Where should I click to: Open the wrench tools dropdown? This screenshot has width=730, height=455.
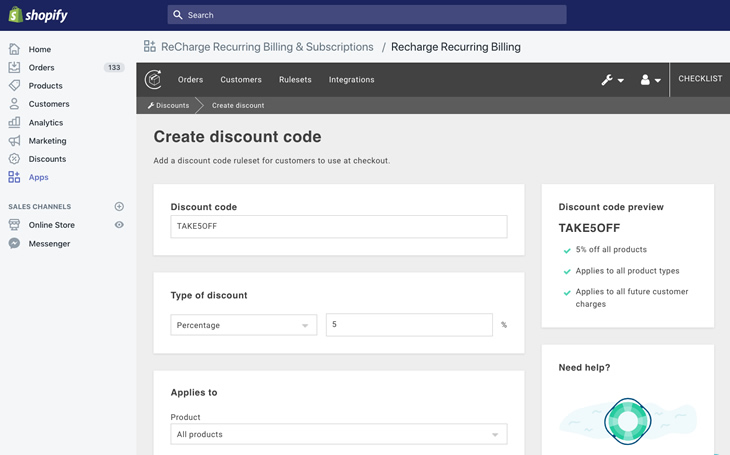(x=612, y=80)
